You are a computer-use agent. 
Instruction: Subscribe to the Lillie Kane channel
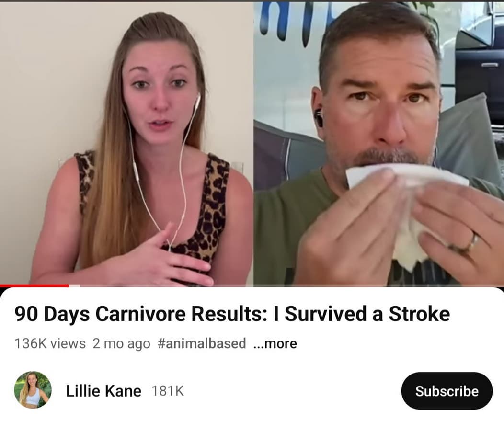coord(447,391)
